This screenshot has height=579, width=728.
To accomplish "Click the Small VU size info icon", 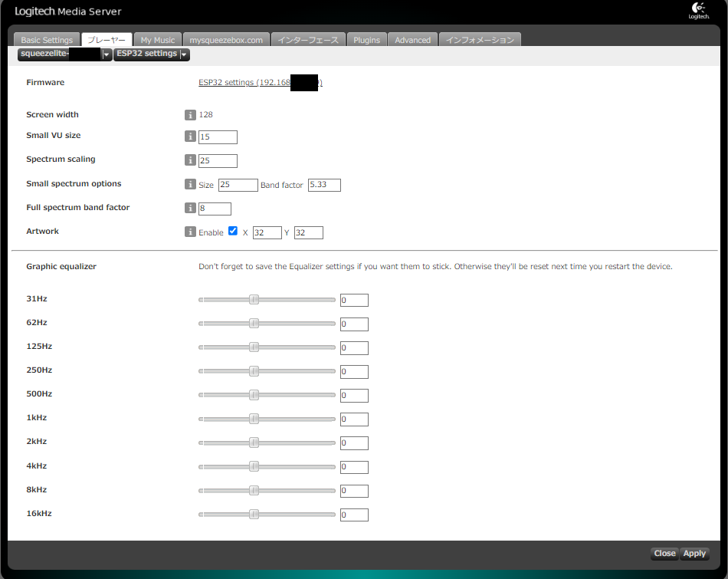I will coord(190,136).
